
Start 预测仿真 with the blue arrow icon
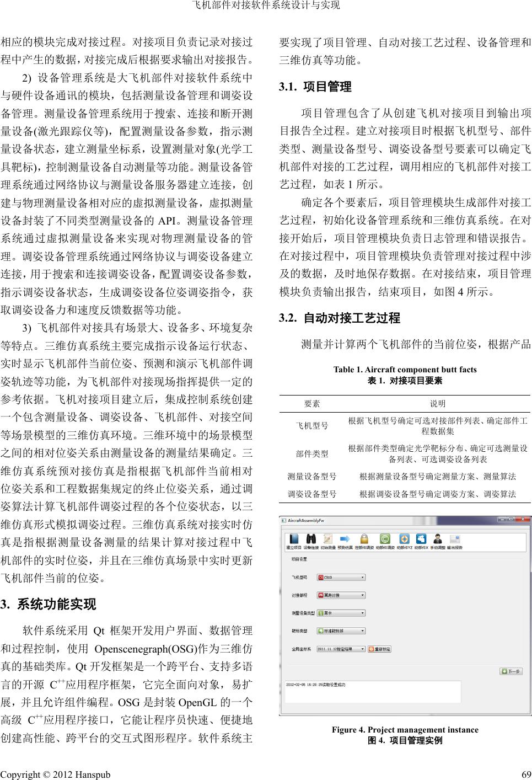click(x=346, y=539)
